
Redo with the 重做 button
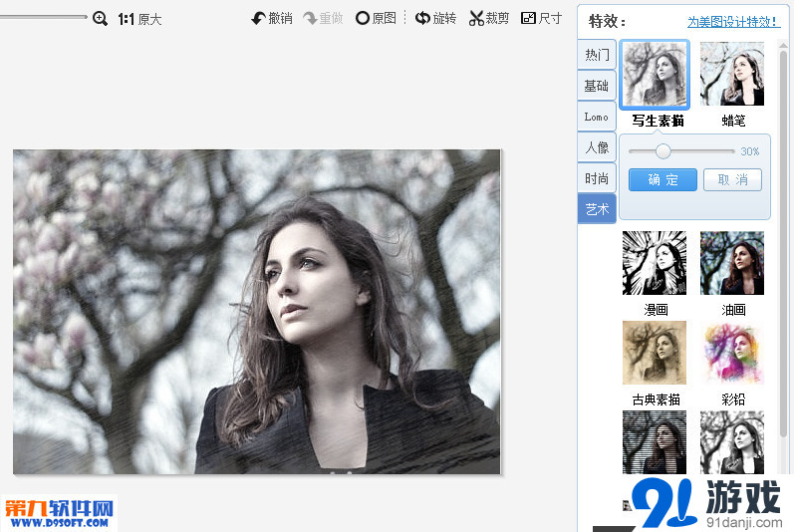[323, 19]
